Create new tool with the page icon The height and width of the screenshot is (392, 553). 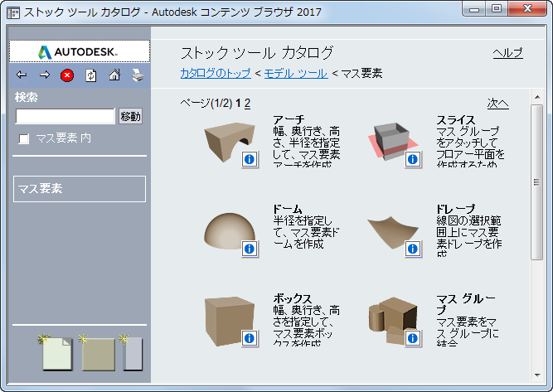(x=56, y=352)
